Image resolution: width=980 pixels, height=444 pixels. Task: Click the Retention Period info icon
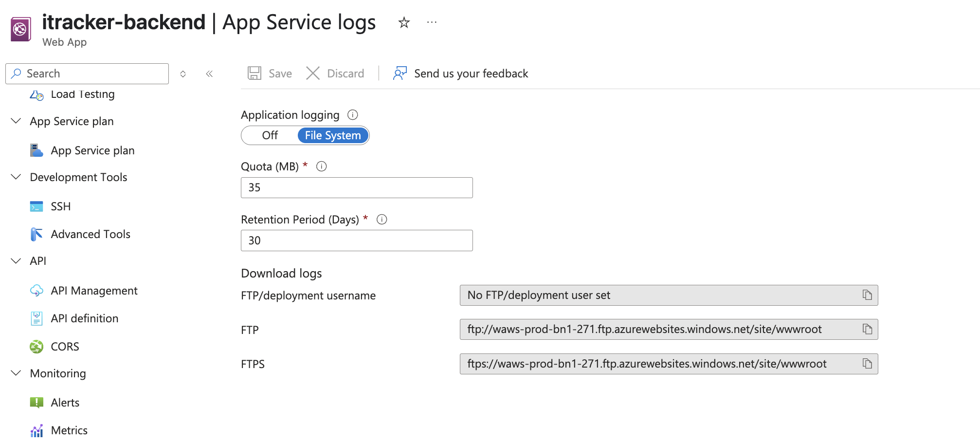[382, 220]
